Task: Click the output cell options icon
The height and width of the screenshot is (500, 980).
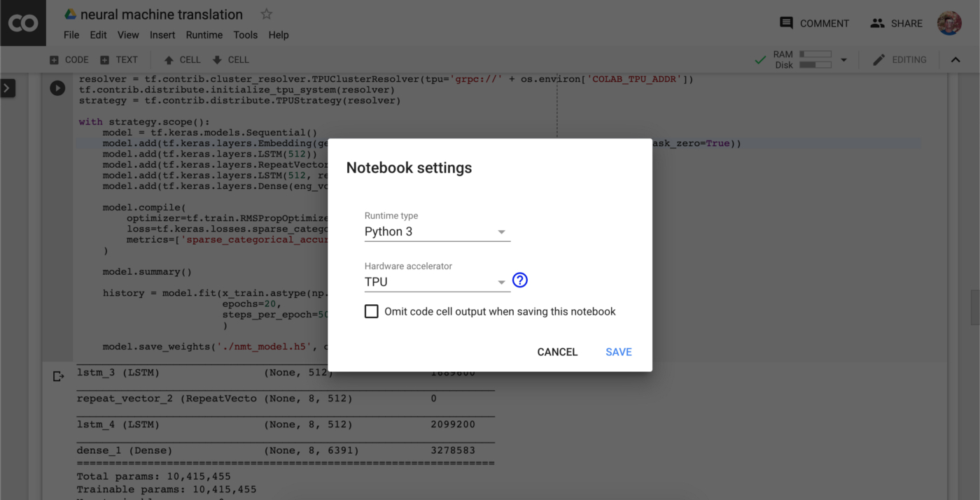Action: (x=59, y=376)
